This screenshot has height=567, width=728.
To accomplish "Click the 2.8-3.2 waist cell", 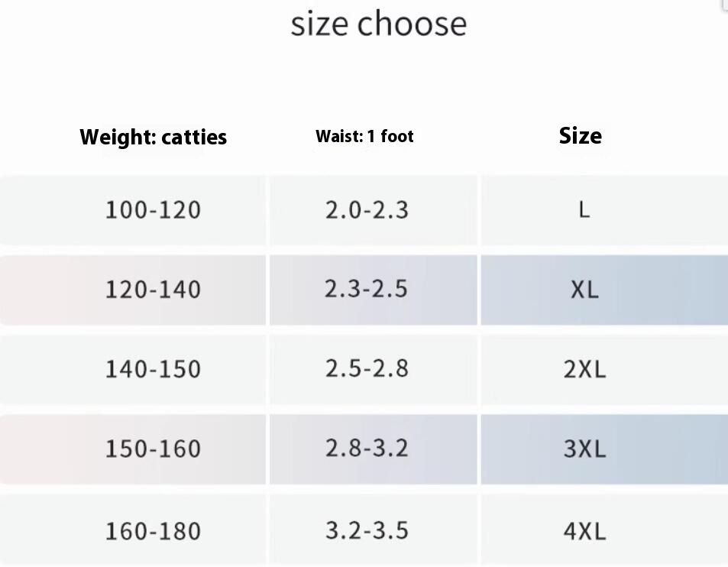I will tap(367, 448).
